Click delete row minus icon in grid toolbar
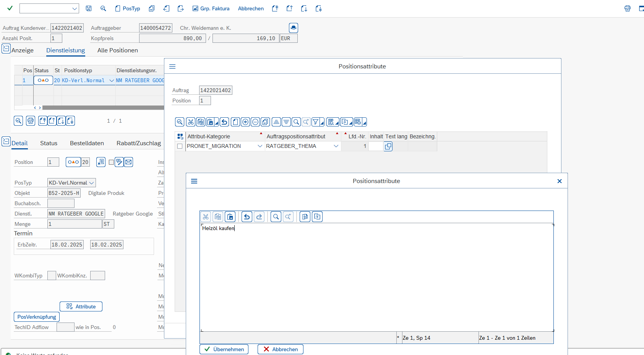 (x=255, y=122)
